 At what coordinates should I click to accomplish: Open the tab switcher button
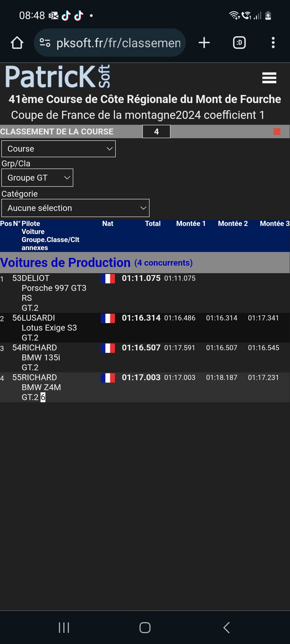point(239,43)
